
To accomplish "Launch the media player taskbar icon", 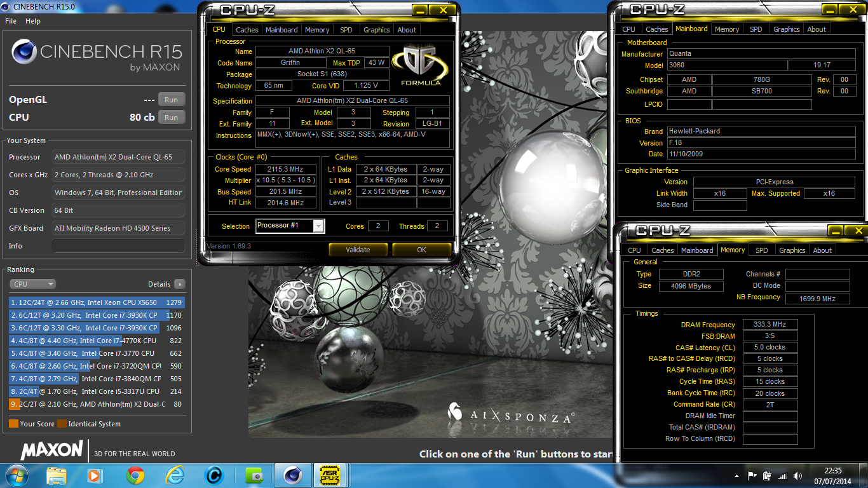I will click(95, 475).
